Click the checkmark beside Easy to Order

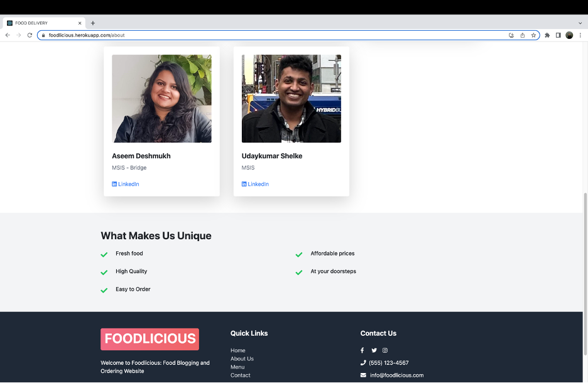[x=104, y=290]
